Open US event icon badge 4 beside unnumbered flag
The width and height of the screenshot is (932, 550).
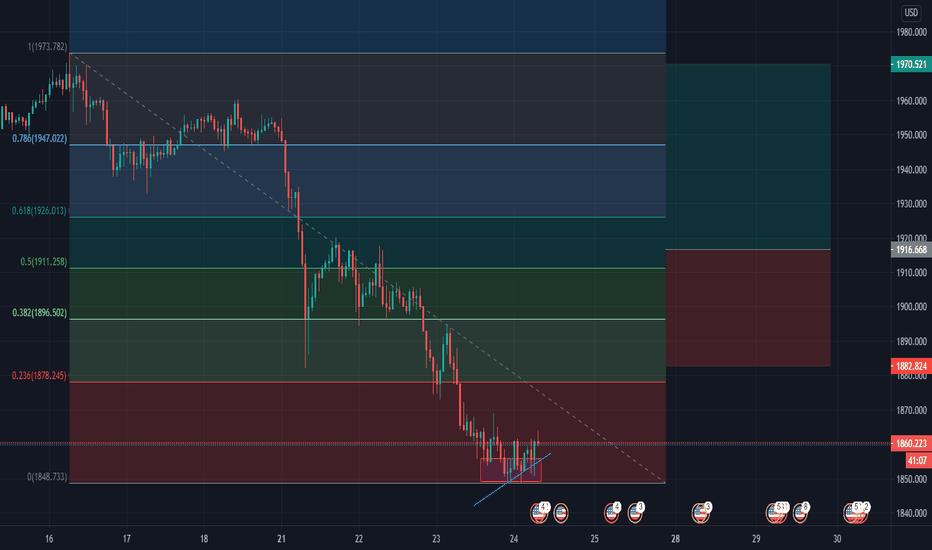pos(540,512)
